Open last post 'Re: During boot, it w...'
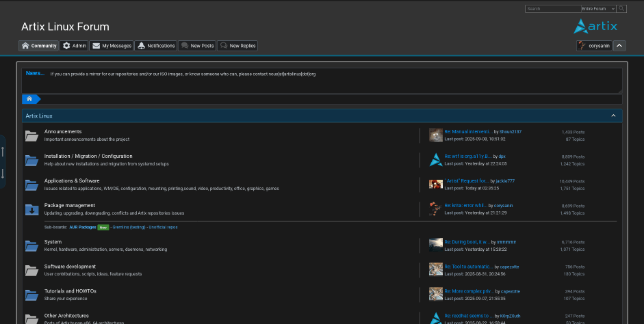The width and height of the screenshot is (644, 324). tap(467, 242)
